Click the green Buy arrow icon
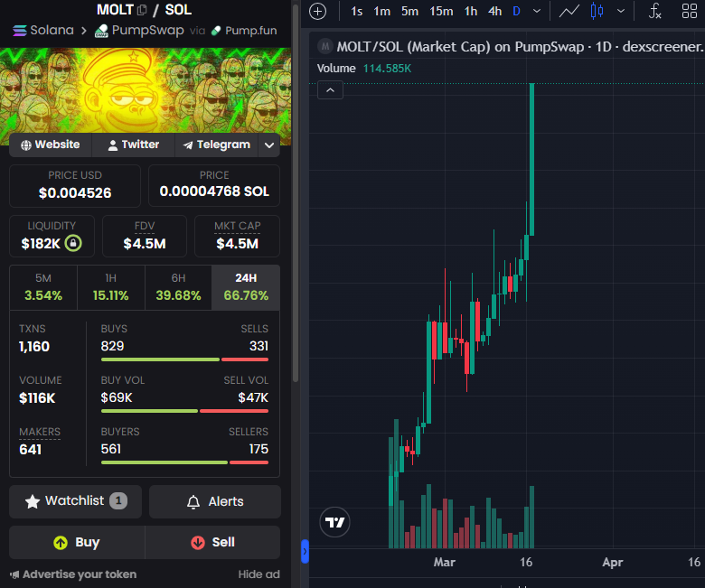This screenshot has height=588, width=705. (61, 543)
